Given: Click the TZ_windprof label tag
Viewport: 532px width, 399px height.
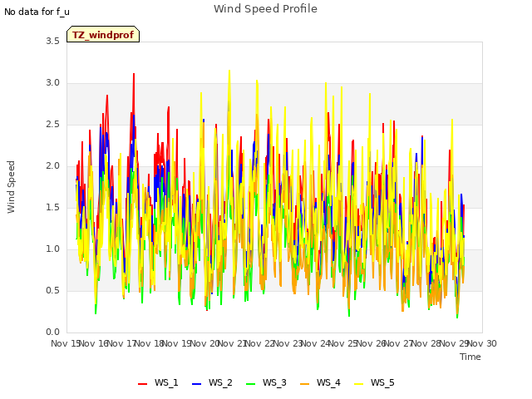Looking at the screenshot, I should (x=103, y=34).
